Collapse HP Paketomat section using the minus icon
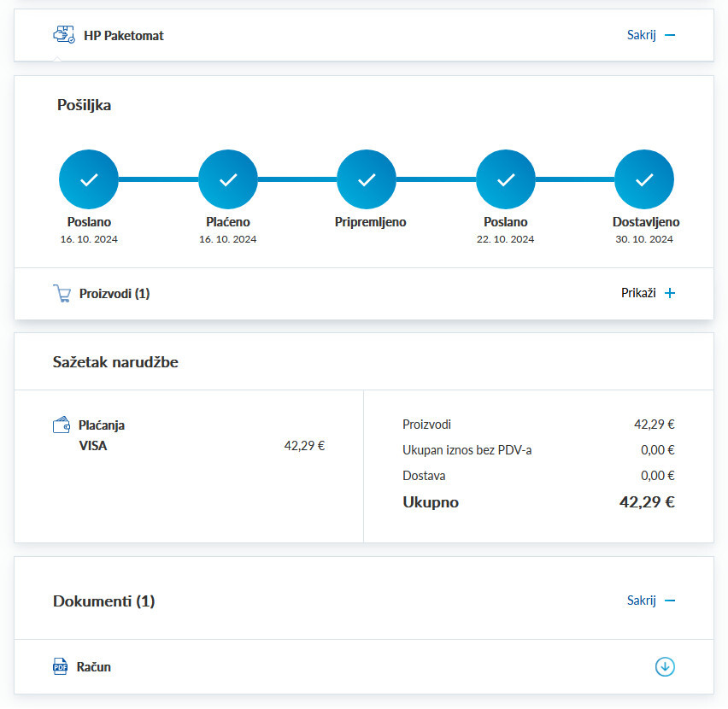Image resolution: width=728 pixels, height=709 pixels. coord(670,36)
